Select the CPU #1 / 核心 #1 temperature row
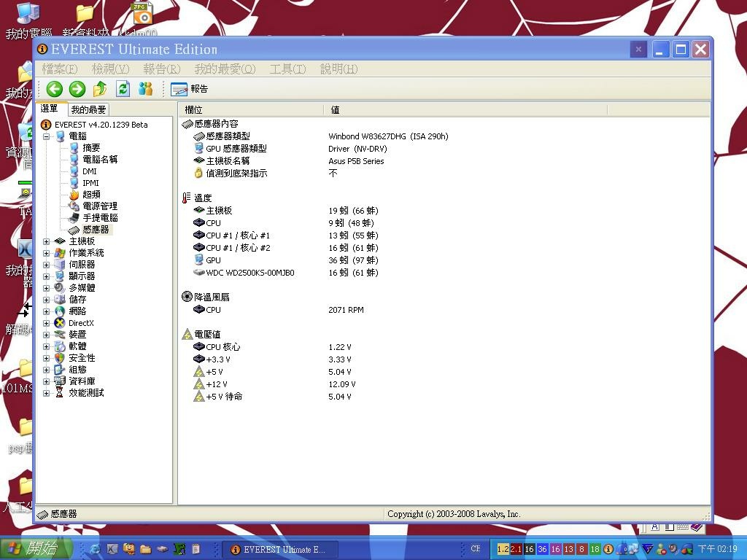Screen dimensions: 747x560 (x=285, y=236)
